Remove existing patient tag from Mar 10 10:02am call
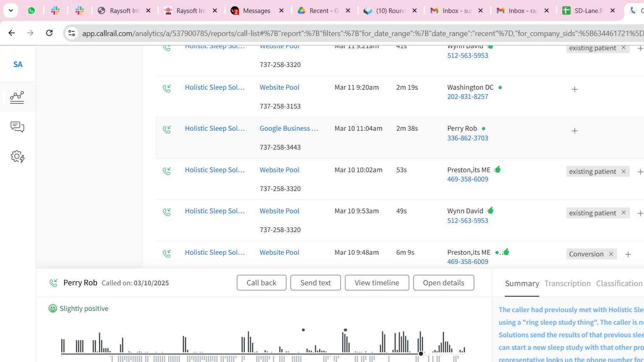The height and width of the screenshot is (362, 644). tap(623, 171)
